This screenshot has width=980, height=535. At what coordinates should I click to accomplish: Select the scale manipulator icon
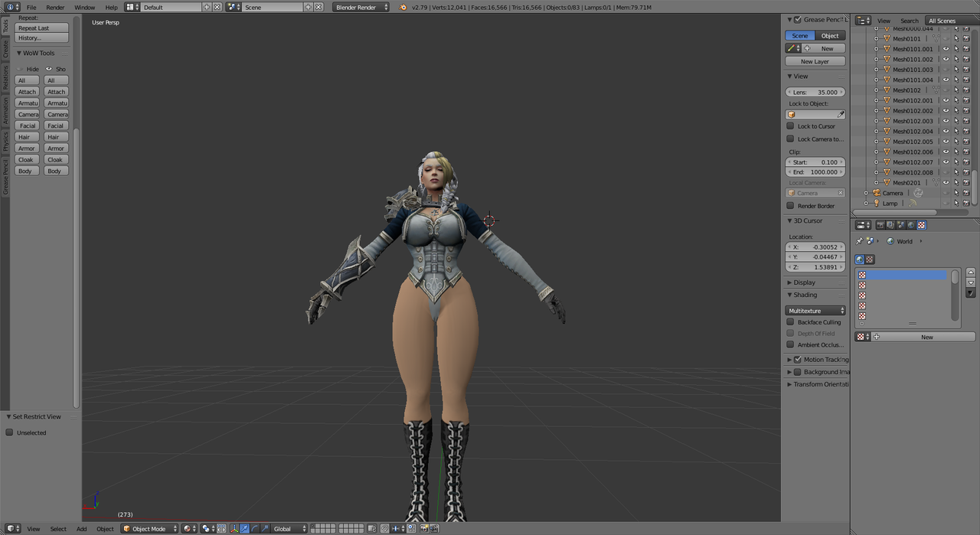click(264, 529)
